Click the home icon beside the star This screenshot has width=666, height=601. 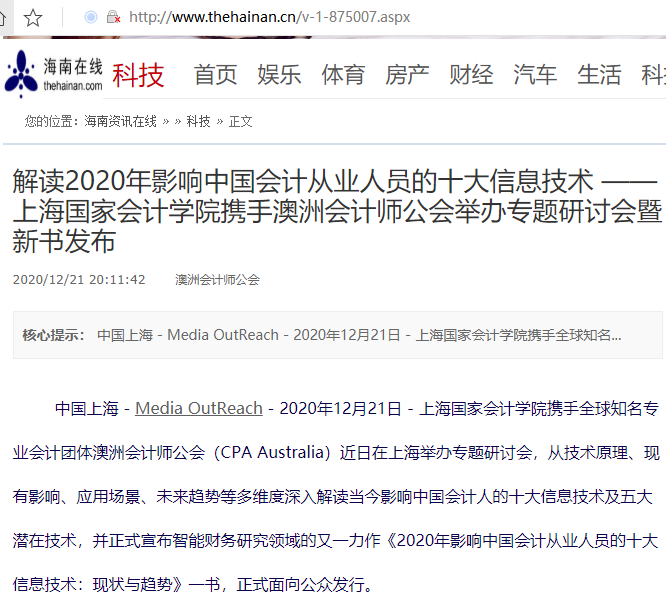point(3,18)
